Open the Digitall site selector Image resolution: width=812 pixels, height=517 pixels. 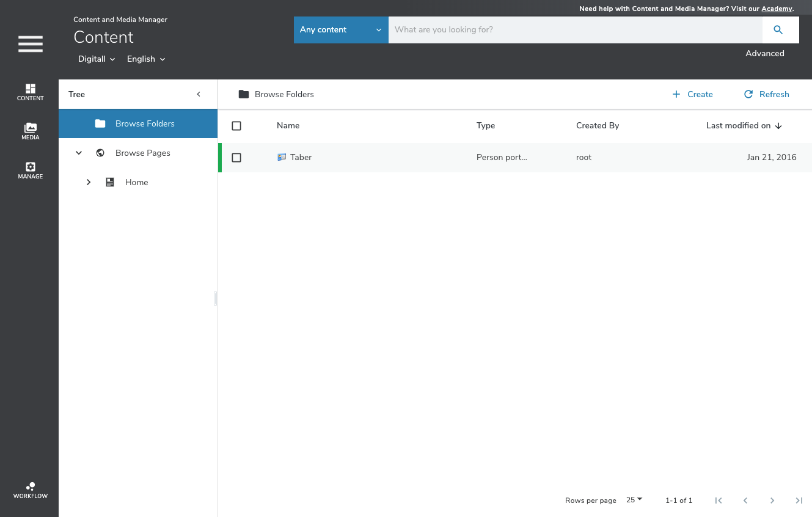[x=97, y=59]
